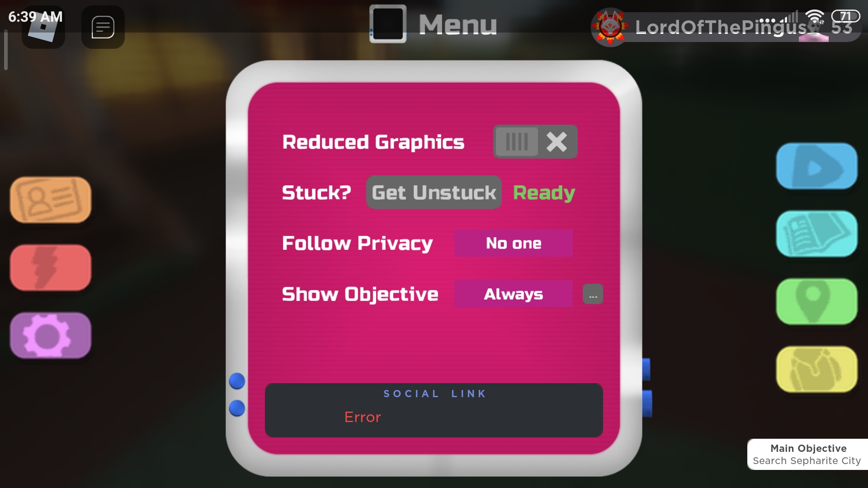Select the notes/document menu icon
Image resolution: width=868 pixels, height=488 pixels.
tap(818, 234)
